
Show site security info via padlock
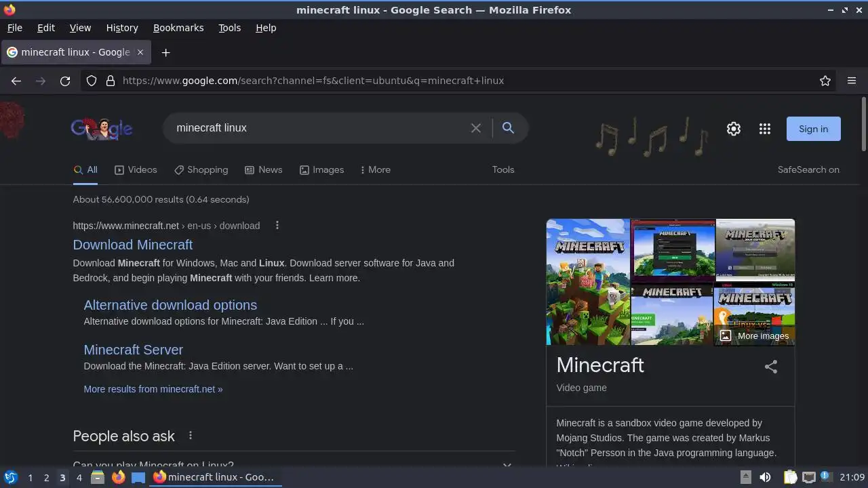[x=111, y=81]
